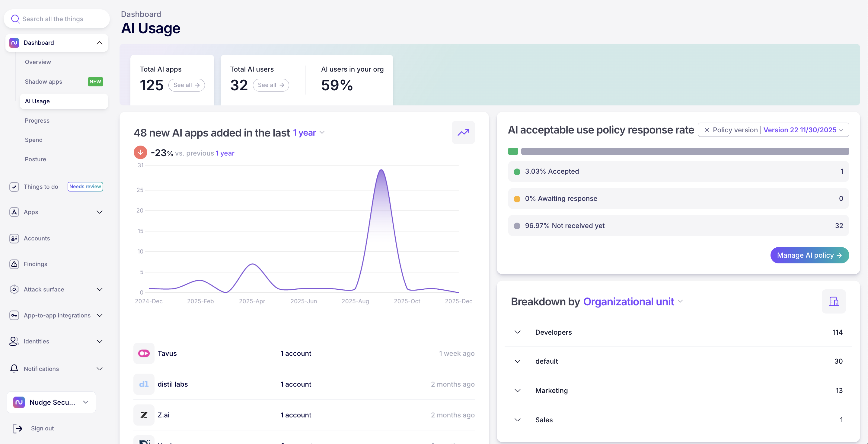Image resolution: width=868 pixels, height=444 pixels.
Task: Click the Notifications bell icon
Action: (x=14, y=368)
